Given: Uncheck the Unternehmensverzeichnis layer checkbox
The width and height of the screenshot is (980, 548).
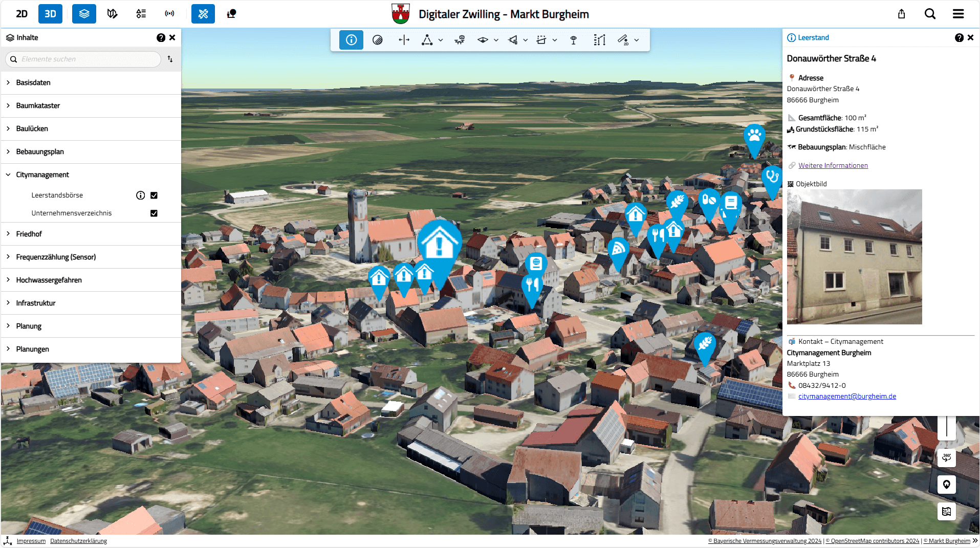Looking at the screenshot, I should click(x=154, y=213).
